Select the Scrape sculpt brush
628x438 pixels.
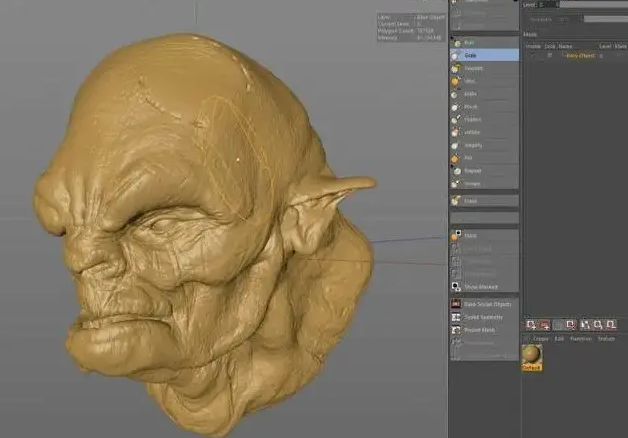(484, 183)
